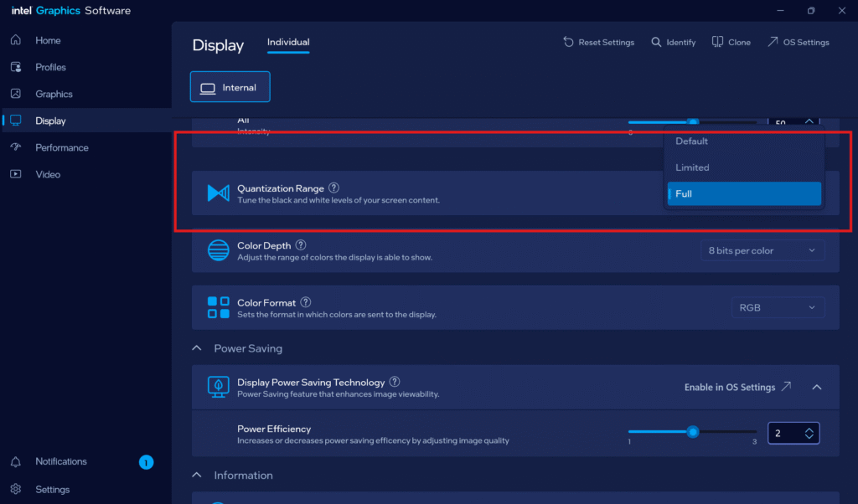The height and width of the screenshot is (504, 858).
Task: Collapse the Information section
Action: point(197,475)
